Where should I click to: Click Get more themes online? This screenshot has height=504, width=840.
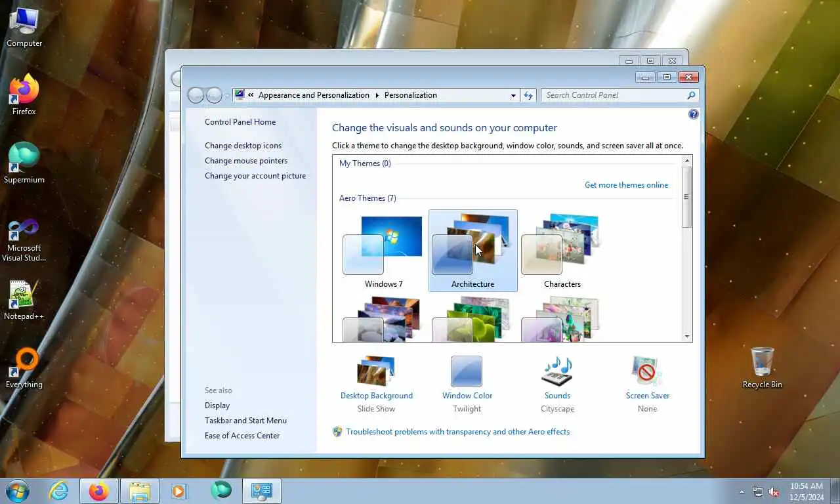[626, 185]
